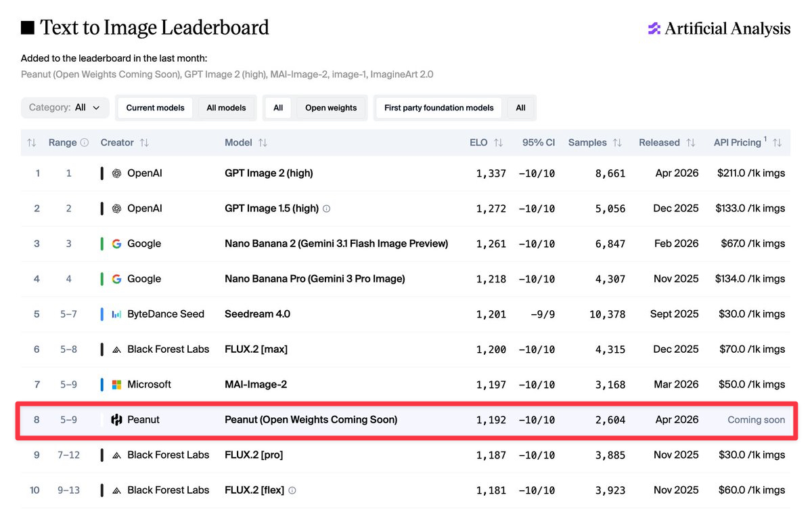Click the Microsoft logo icon
Viewport: 812px width, 514px height.
point(116,385)
